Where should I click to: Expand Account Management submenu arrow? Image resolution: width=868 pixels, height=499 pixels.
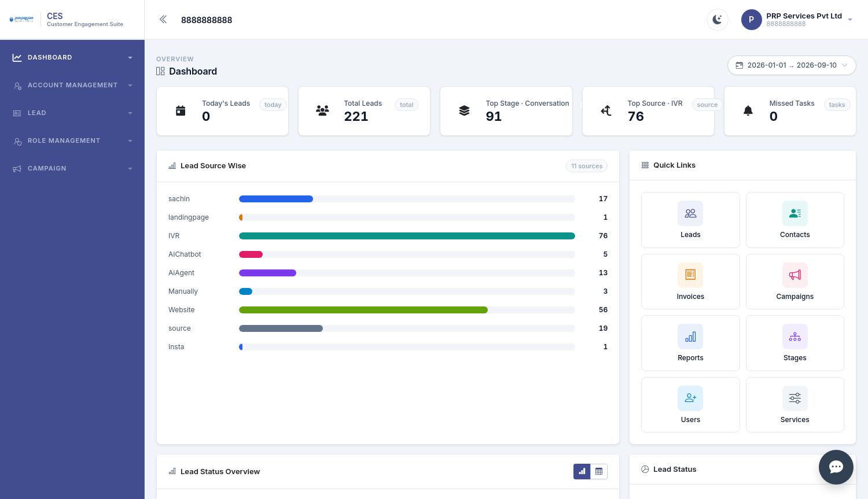tap(130, 86)
